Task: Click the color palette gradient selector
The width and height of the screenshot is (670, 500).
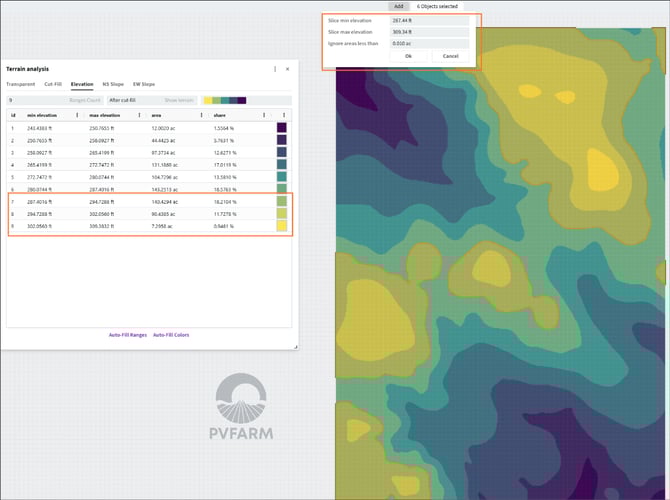Action: pos(225,100)
